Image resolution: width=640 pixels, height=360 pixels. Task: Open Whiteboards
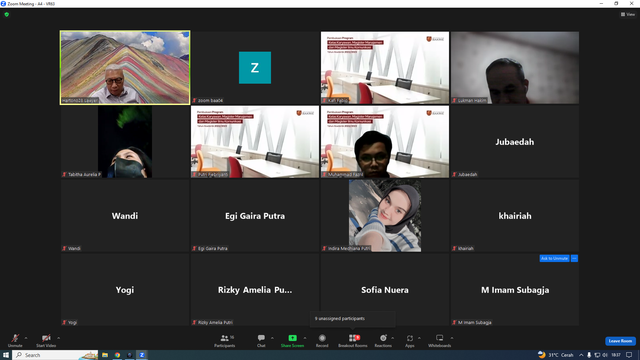439,340
